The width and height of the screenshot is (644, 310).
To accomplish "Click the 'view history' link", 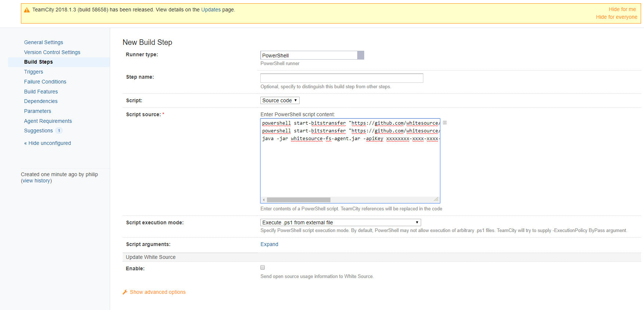I will [36, 181].
